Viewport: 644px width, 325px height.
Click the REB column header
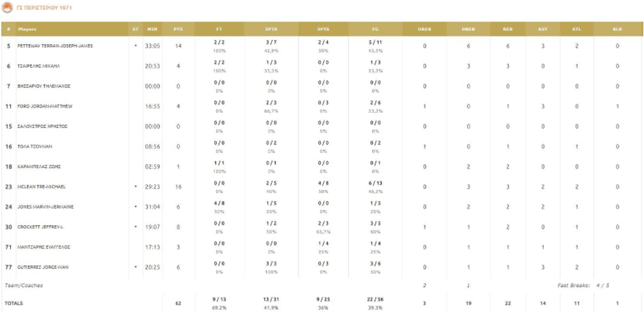[x=508, y=29]
